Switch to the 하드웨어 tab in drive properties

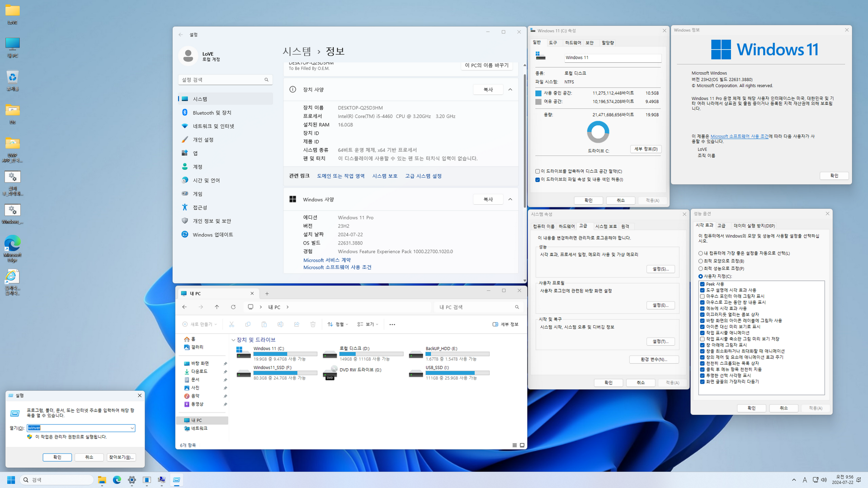tap(573, 43)
